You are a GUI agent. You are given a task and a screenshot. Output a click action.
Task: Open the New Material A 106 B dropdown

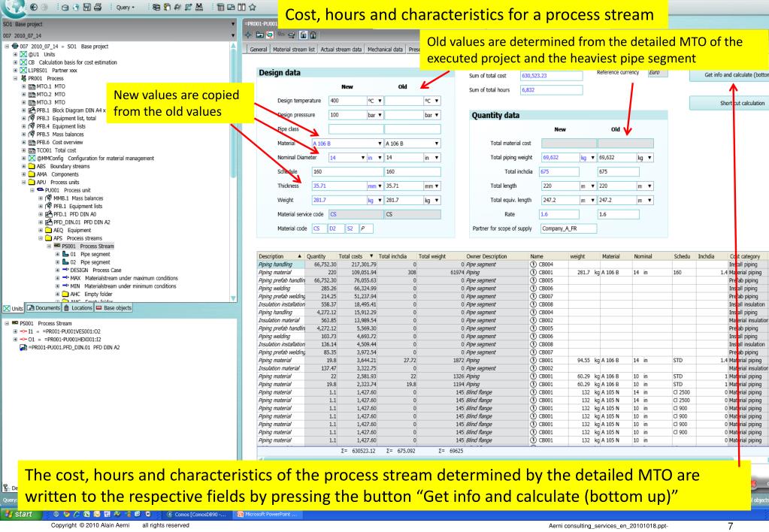coord(380,144)
